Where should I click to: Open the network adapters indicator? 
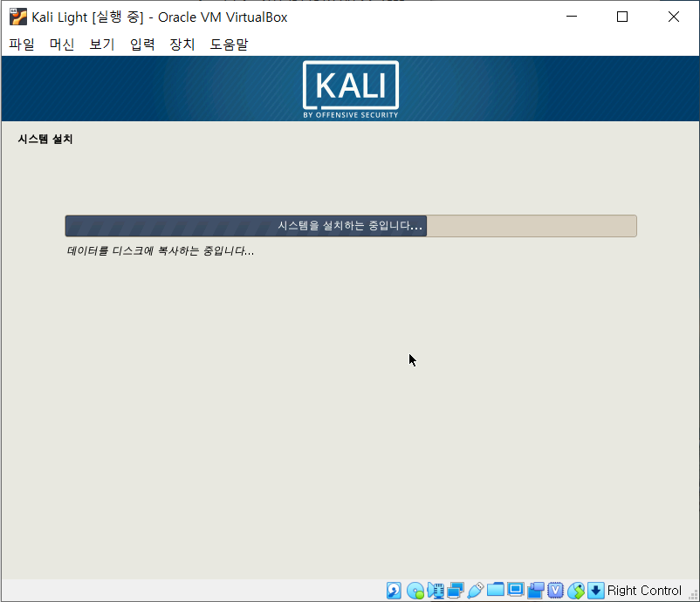456,591
